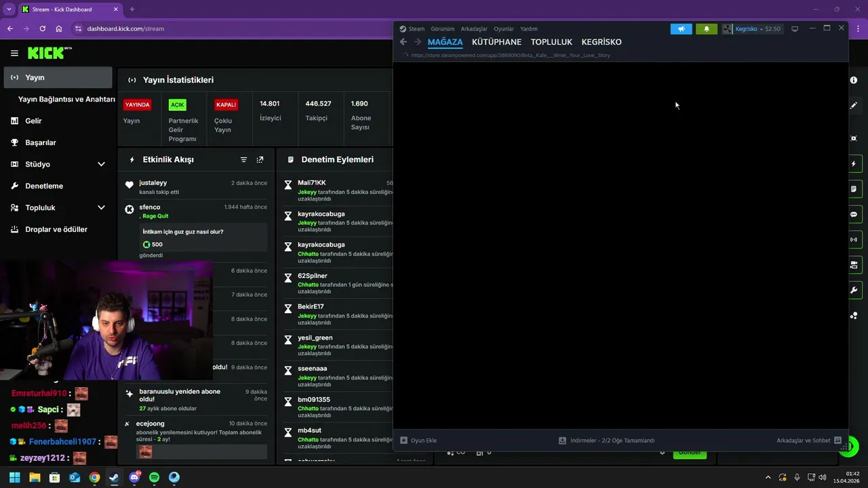Screen dimensions: 868x488
Task: Click Steam announcements megaphone button
Action: pyautogui.click(x=682, y=29)
